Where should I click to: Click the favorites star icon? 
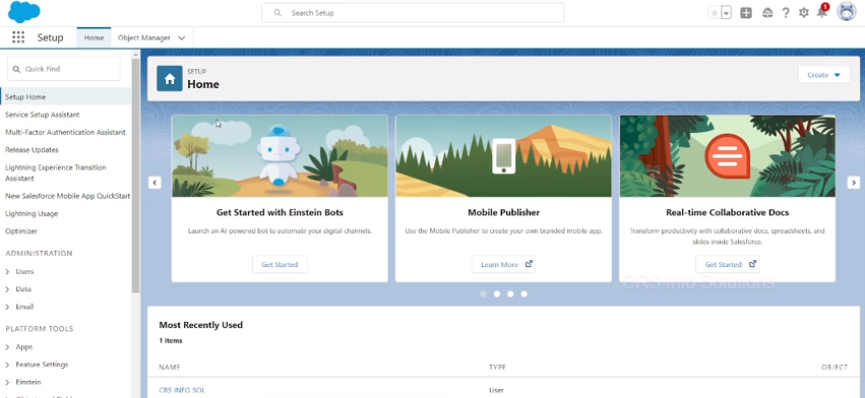pyautogui.click(x=714, y=13)
